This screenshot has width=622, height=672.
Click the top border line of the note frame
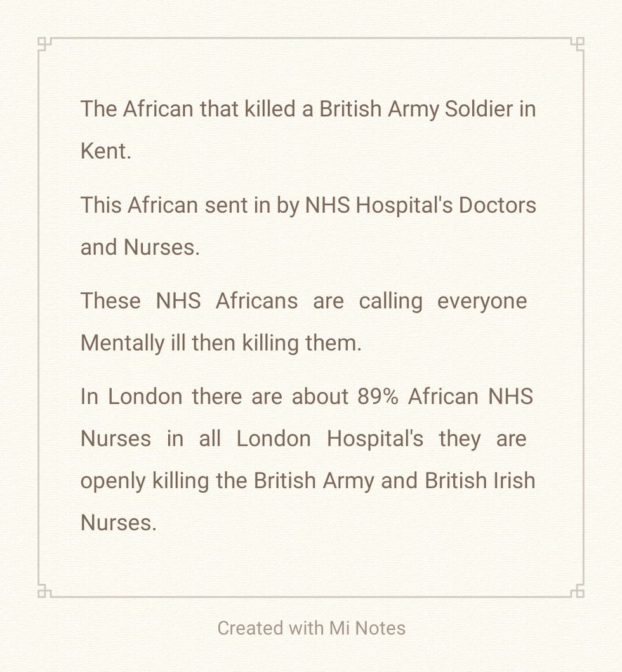(x=311, y=38)
